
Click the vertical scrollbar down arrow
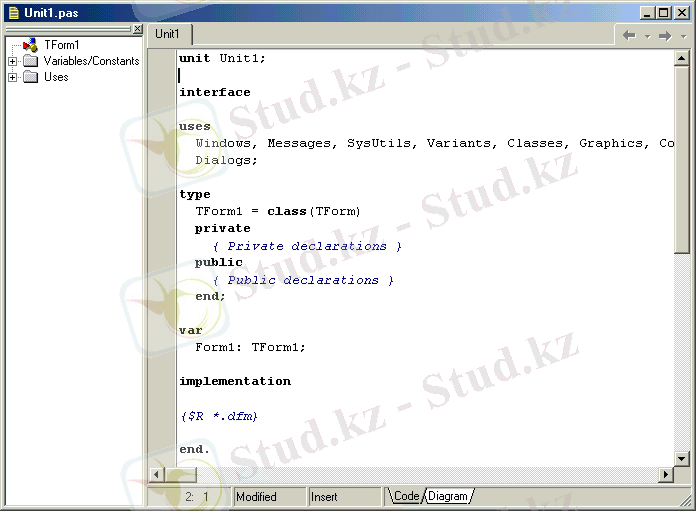pyautogui.click(x=681, y=458)
